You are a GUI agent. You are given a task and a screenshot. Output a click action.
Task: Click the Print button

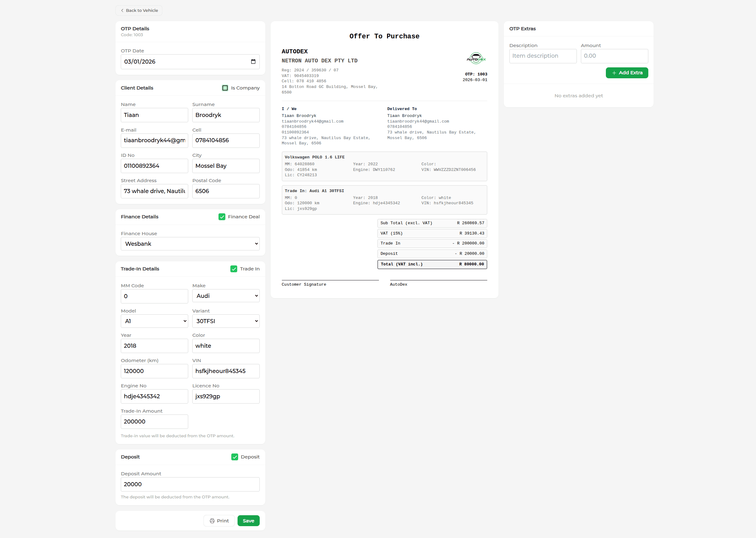point(219,521)
